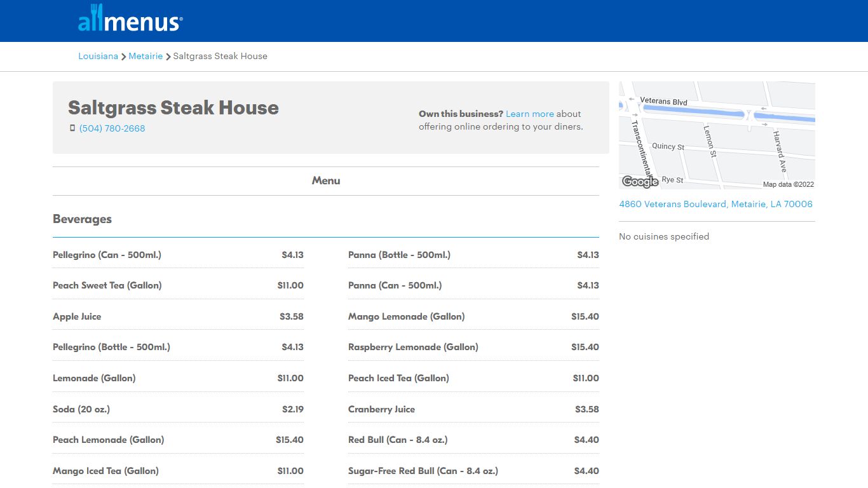Click the $3.58 Apple Juice price
This screenshot has height=488, width=868.
[x=292, y=316]
